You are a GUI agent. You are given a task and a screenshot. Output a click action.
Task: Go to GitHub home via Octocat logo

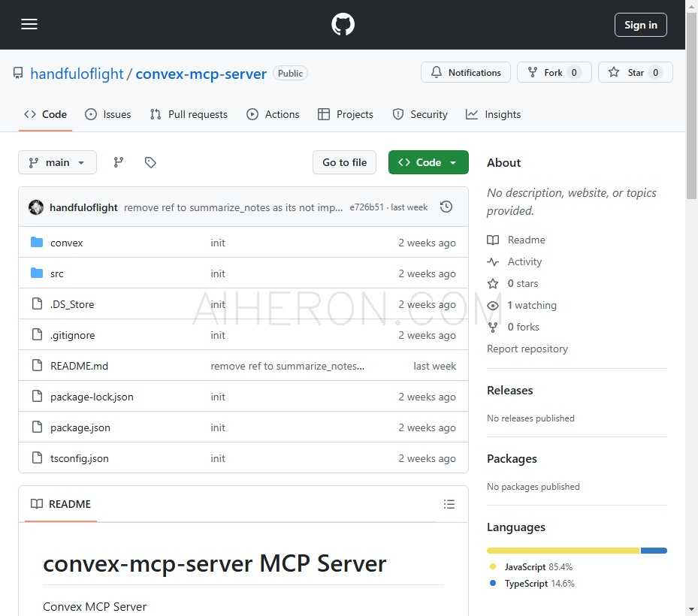[x=343, y=25]
